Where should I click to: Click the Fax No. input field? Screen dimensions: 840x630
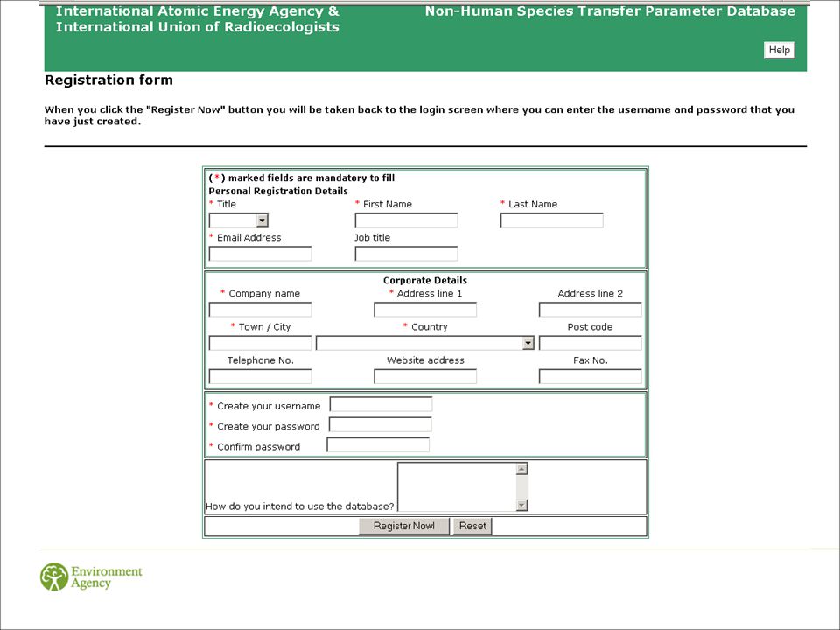point(590,376)
